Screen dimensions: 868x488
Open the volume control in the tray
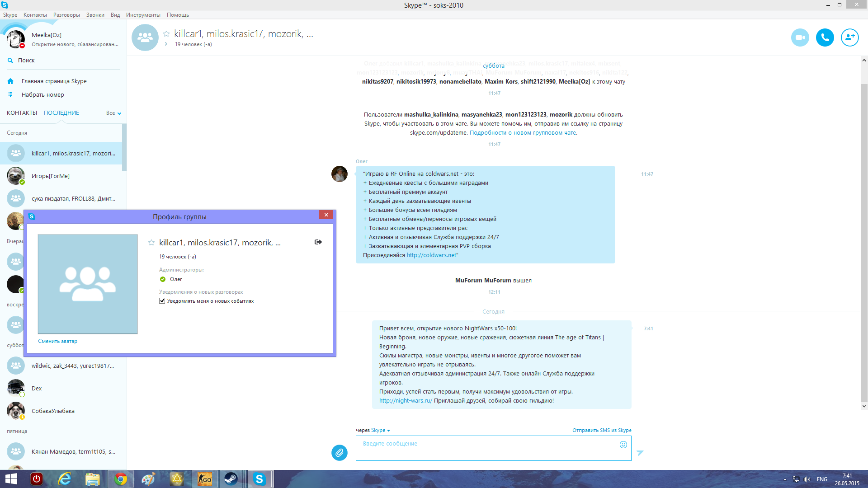point(807,479)
